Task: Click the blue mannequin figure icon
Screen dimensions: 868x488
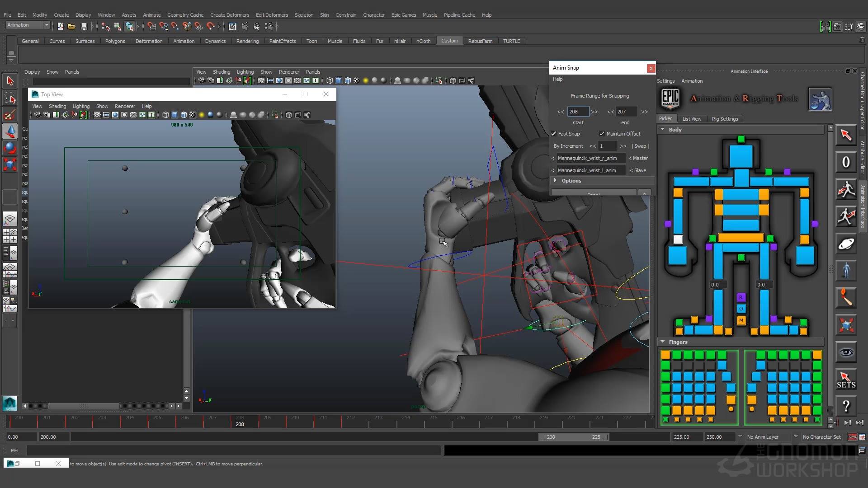Action: coord(846,271)
